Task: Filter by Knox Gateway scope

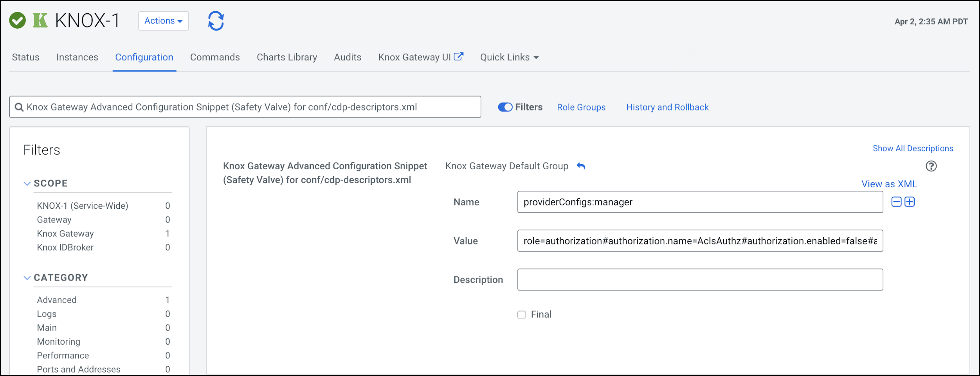Action: tap(65, 233)
